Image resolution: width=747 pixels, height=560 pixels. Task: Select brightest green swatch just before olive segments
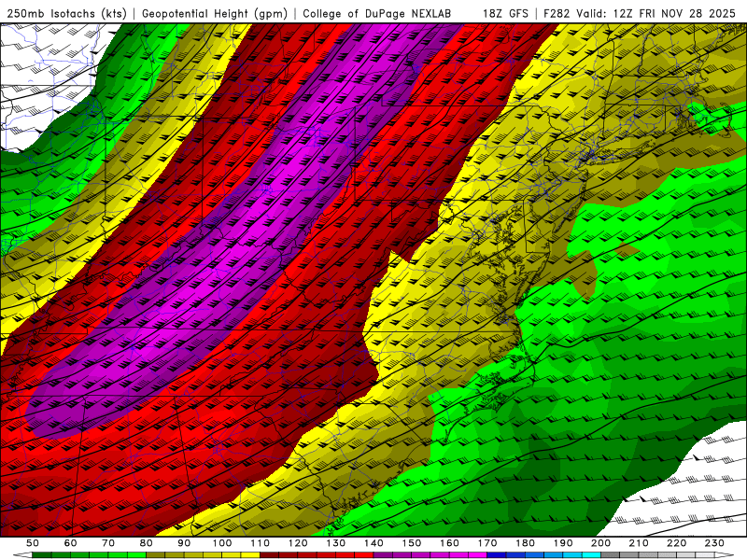(136, 554)
